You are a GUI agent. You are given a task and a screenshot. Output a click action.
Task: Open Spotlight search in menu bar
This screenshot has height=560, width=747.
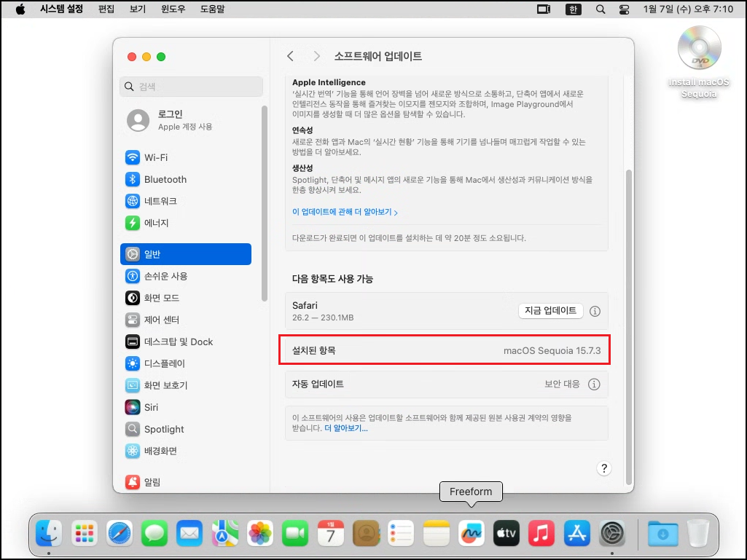[601, 9]
